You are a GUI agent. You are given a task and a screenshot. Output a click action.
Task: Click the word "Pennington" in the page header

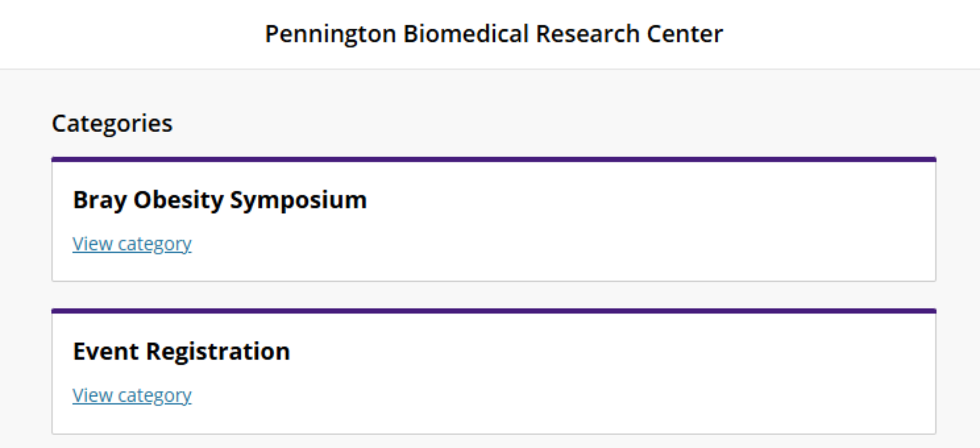point(330,34)
